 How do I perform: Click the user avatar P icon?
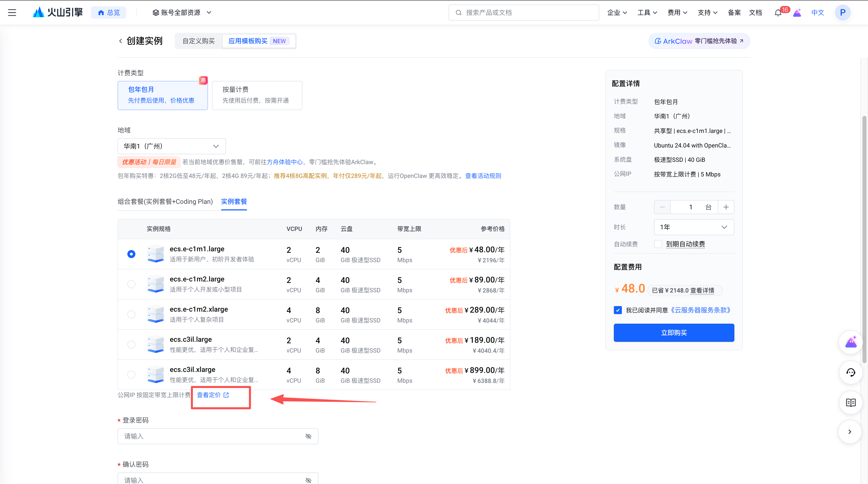coord(842,13)
